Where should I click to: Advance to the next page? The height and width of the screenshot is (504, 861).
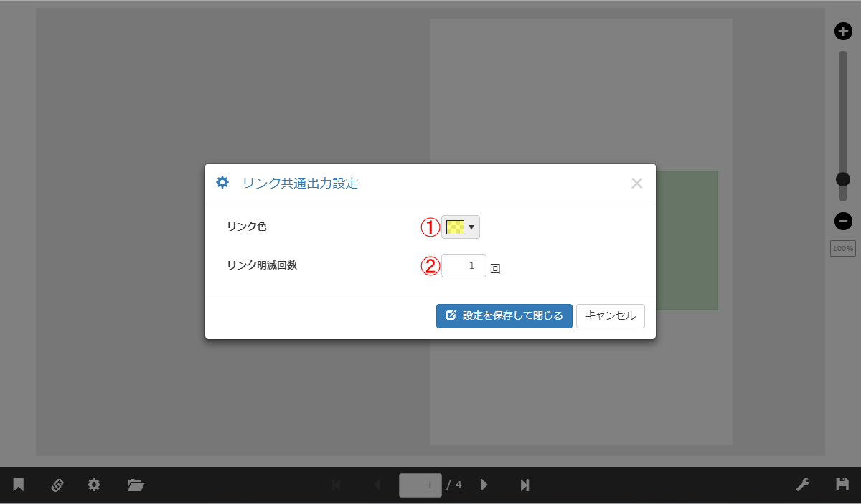coord(484,485)
